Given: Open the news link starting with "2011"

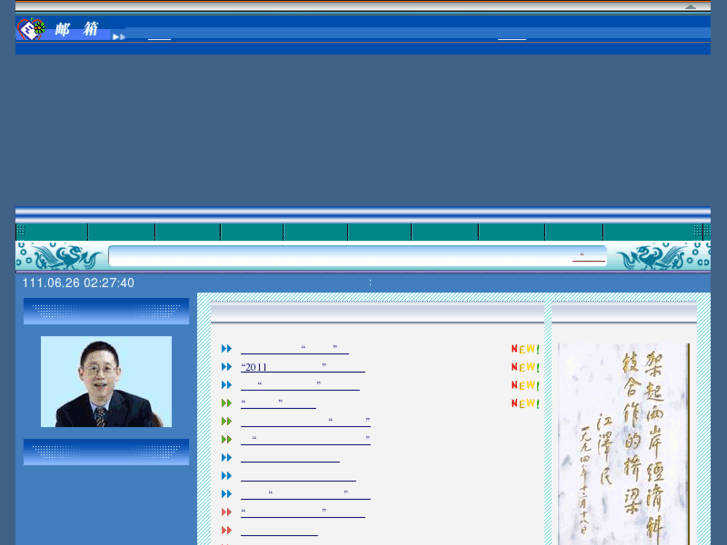Looking at the screenshot, I should (303, 367).
